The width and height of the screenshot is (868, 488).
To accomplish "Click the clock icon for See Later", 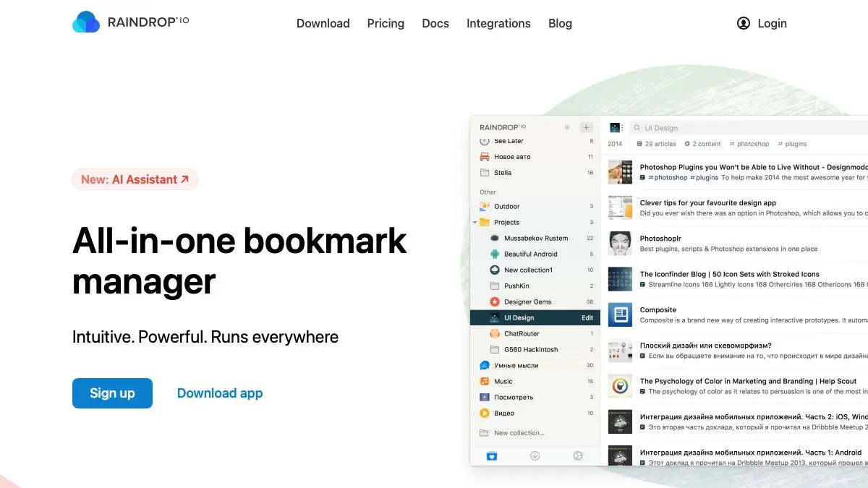I will [485, 141].
